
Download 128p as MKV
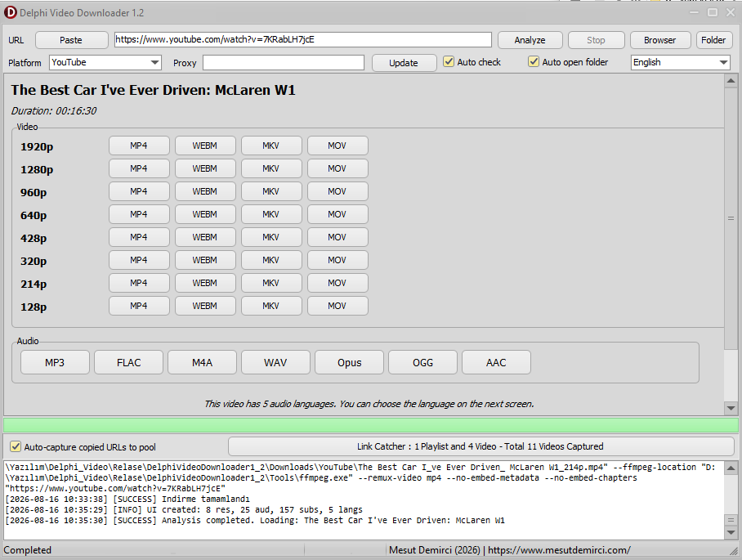click(271, 306)
